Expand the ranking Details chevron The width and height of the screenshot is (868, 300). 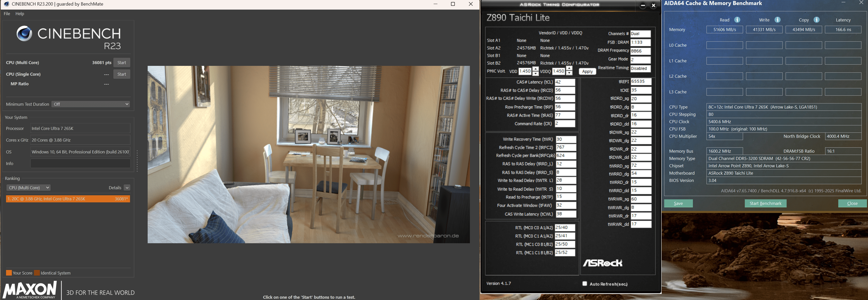pyautogui.click(x=127, y=188)
